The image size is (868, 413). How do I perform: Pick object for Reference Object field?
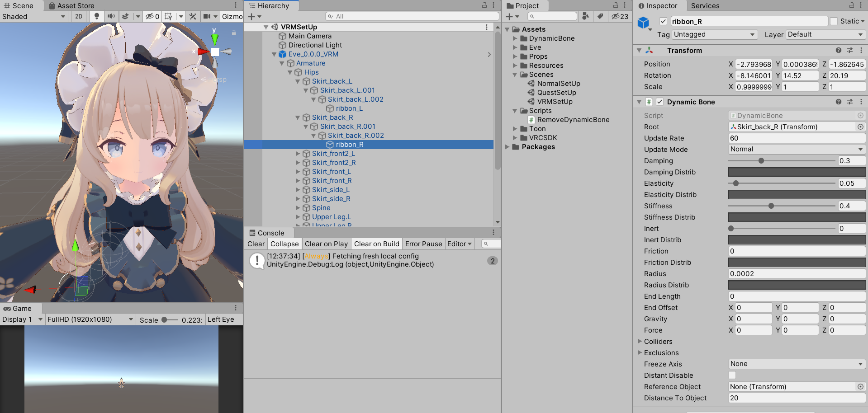[x=860, y=387]
